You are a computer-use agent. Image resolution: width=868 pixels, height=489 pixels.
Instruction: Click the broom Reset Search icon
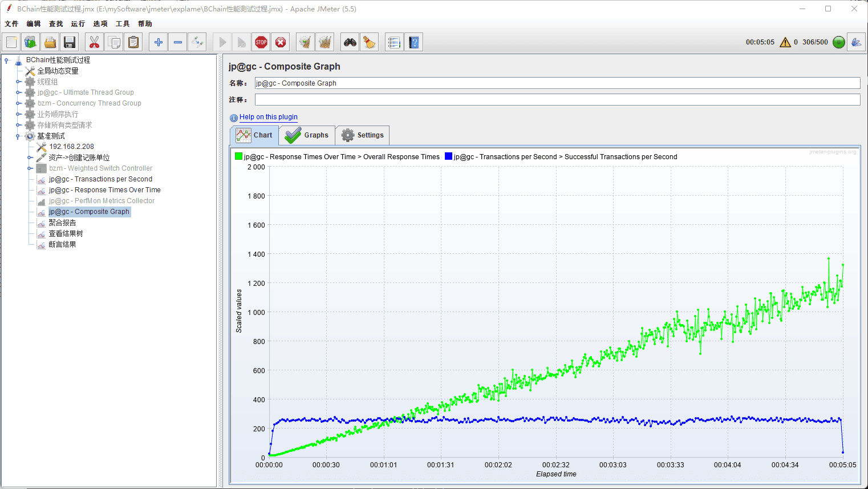pyautogui.click(x=370, y=42)
